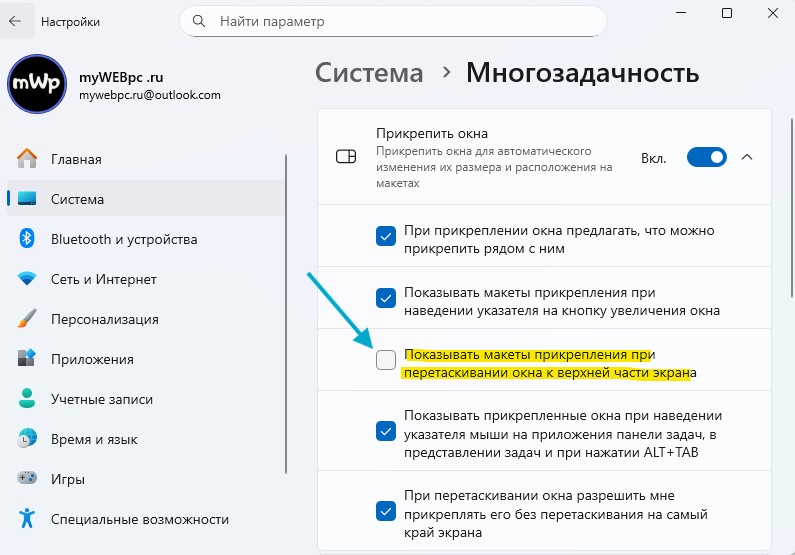The width and height of the screenshot is (795, 555).
Task: Click the Система monitor icon
Action: (x=27, y=199)
